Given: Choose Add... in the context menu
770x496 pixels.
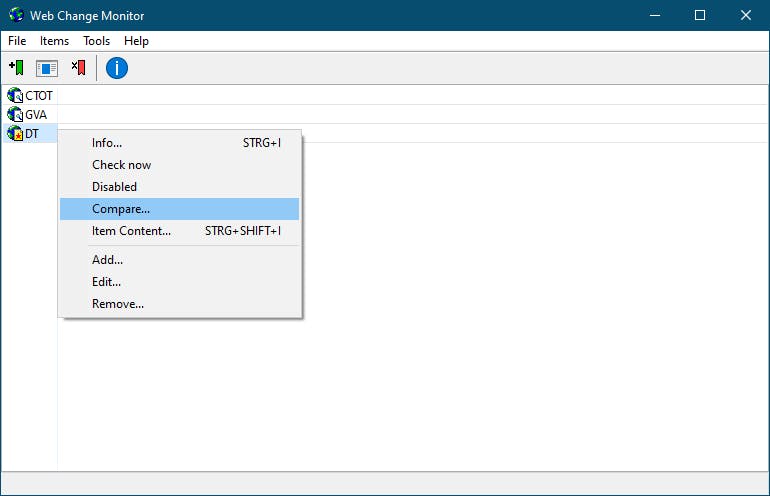Looking at the screenshot, I should 179,260.
